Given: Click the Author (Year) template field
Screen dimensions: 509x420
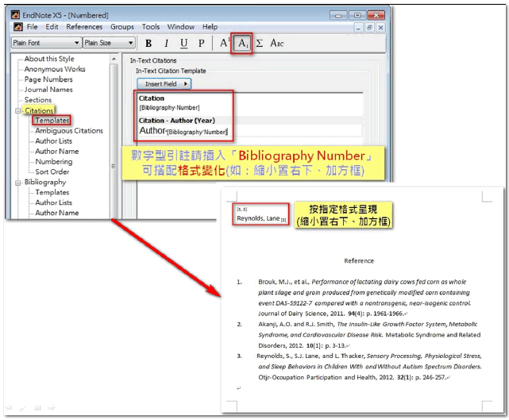Looking at the screenshot, I should tap(250, 131).
